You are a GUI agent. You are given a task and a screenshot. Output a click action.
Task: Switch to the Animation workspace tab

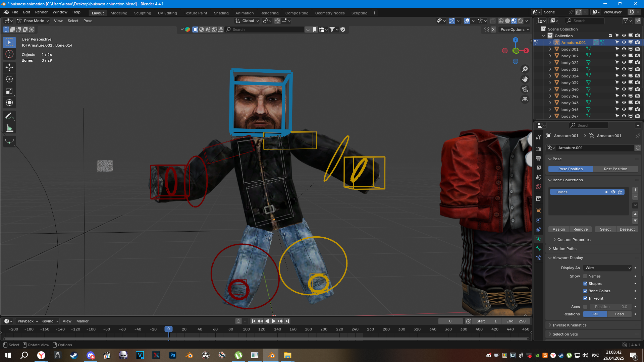coord(244,13)
